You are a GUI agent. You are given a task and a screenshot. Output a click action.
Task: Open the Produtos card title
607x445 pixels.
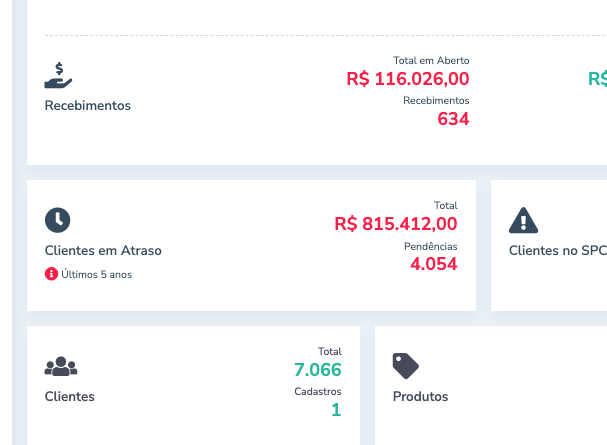(420, 396)
